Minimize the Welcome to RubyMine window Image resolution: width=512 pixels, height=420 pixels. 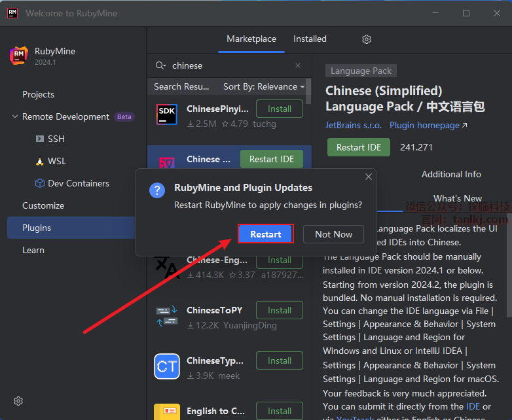435,13
